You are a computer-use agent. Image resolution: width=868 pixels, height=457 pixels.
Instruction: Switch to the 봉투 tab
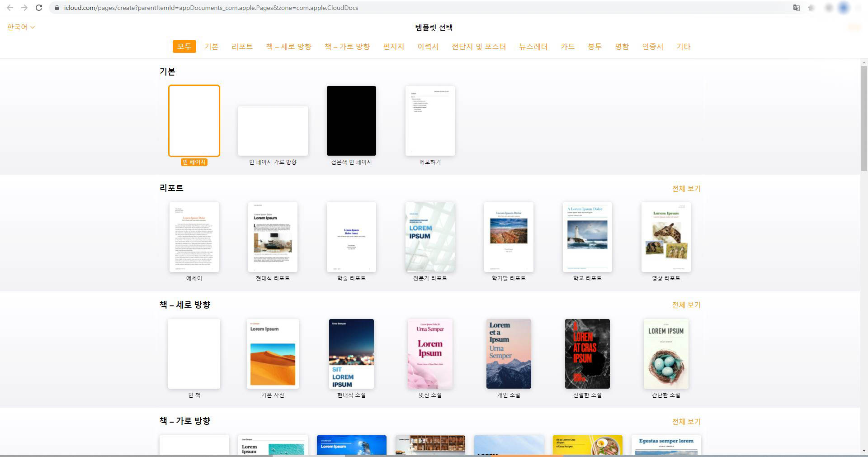pyautogui.click(x=594, y=47)
